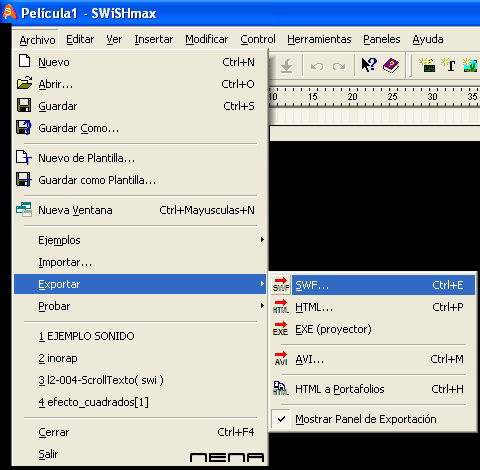The height and width of the screenshot is (470, 480).
Task: Open the Herramientas menu
Action: pos(319,39)
